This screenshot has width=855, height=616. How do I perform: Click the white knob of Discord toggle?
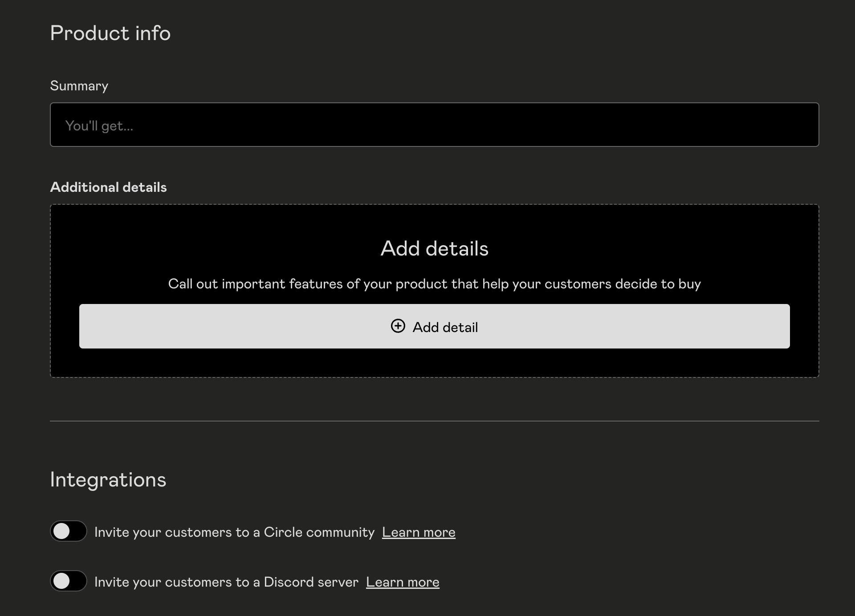(x=61, y=581)
